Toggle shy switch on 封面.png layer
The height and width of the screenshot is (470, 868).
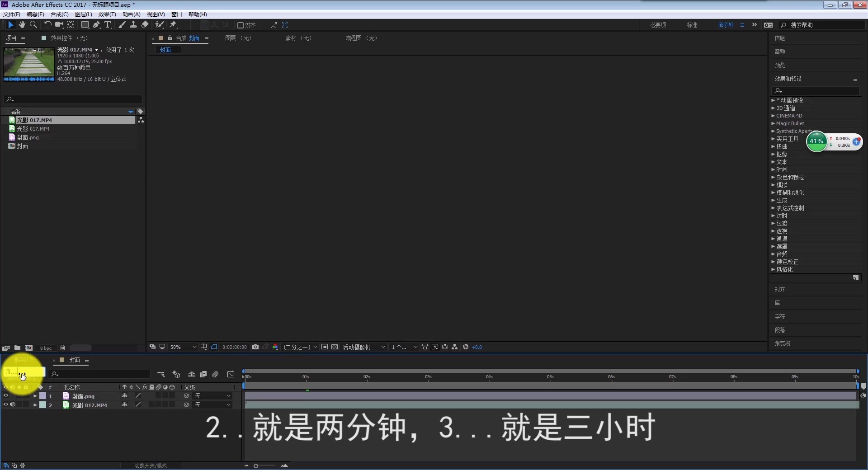(x=124, y=396)
